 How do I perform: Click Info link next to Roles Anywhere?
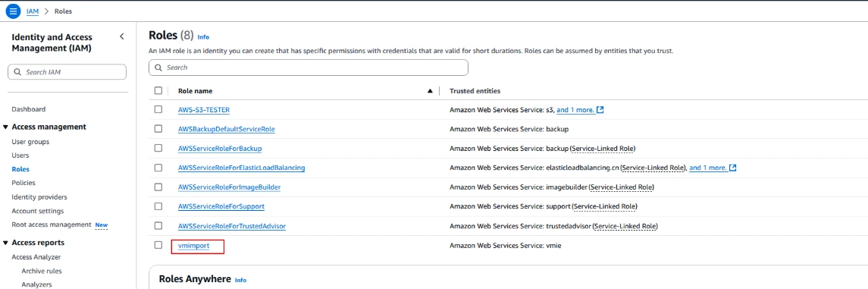(240, 280)
